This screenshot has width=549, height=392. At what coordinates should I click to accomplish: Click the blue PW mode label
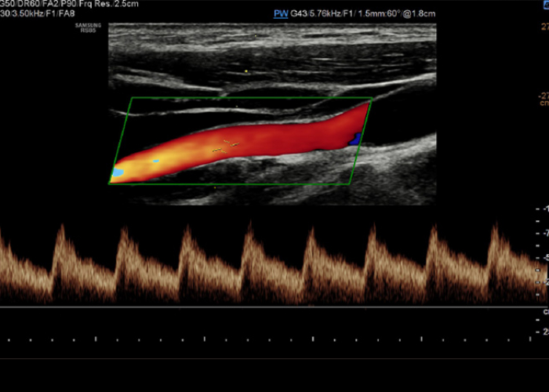click(x=280, y=14)
